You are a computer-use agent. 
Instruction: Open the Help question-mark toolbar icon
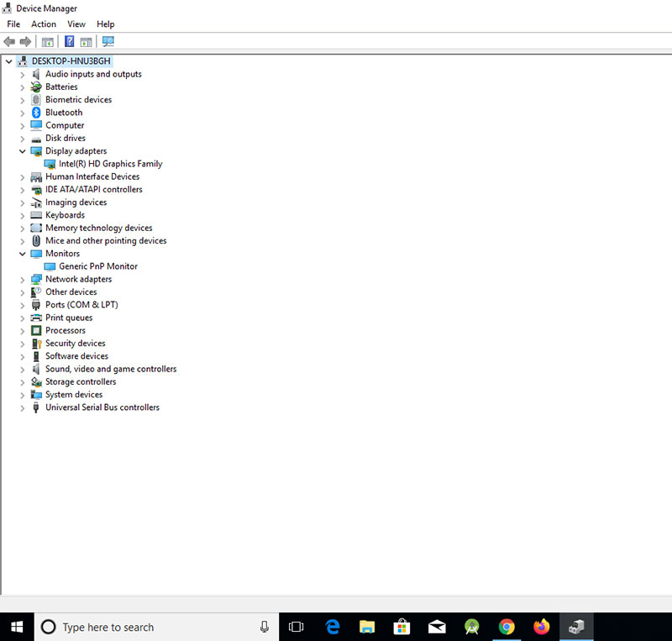[x=69, y=42]
